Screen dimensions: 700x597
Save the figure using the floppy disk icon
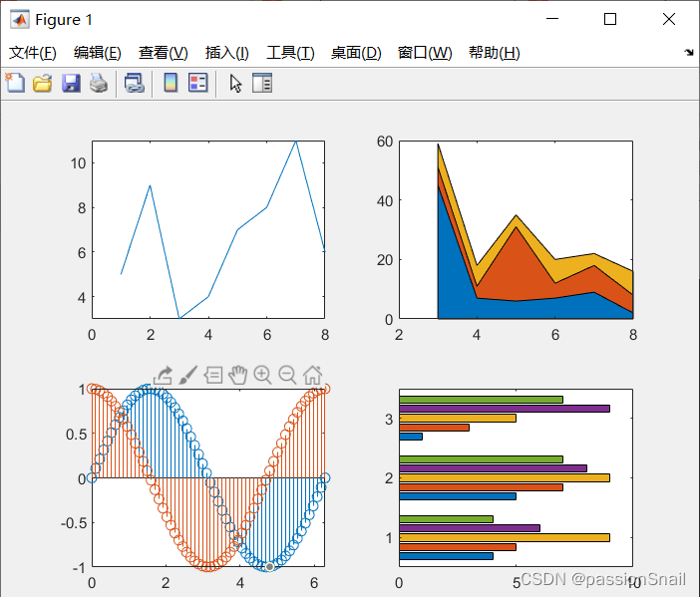tap(71, 84)
